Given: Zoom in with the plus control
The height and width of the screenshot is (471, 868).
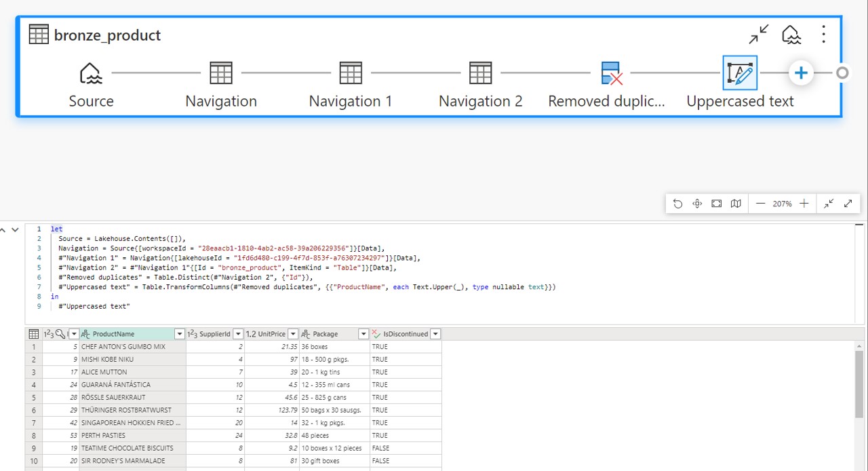Looking at the screenshot, I should 804,203.
